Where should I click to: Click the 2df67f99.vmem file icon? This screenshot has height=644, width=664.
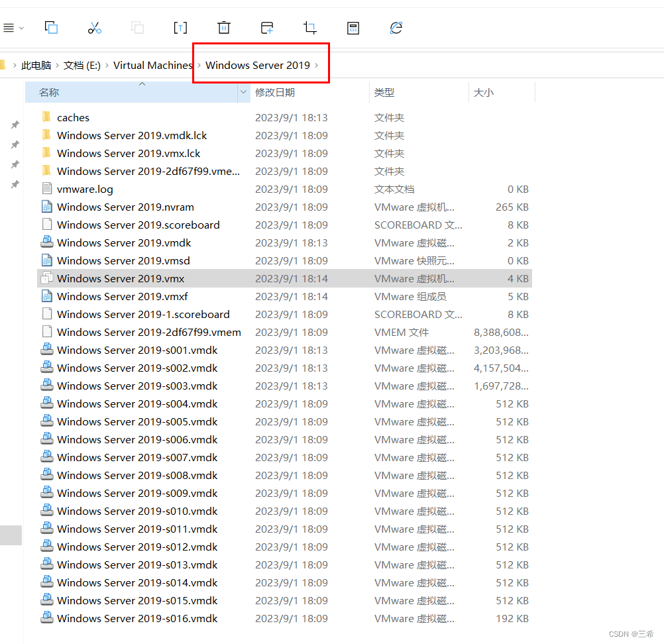tap(47, 331)
